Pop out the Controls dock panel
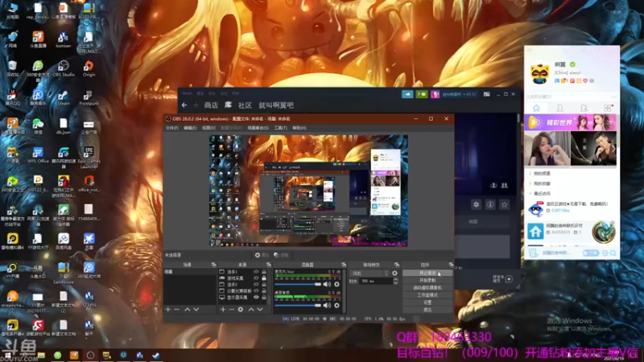The image size is (644, 362). [x=451, y=265]
